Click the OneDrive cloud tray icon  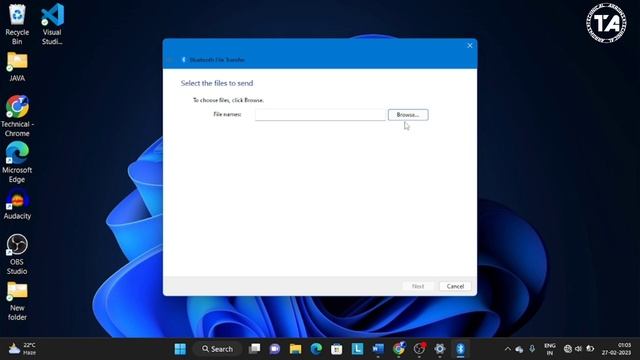519,349
